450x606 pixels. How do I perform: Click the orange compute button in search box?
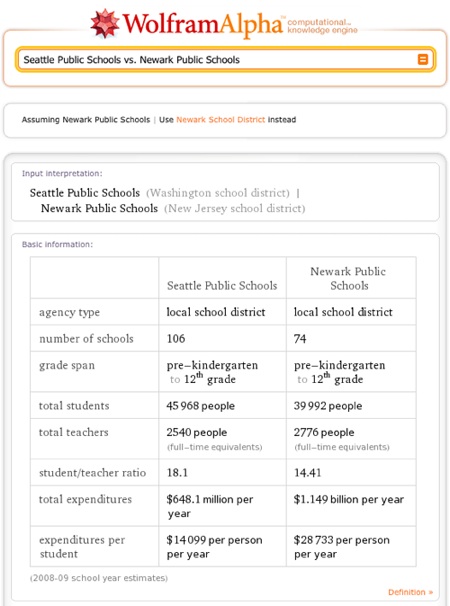(x=423, y=60)
